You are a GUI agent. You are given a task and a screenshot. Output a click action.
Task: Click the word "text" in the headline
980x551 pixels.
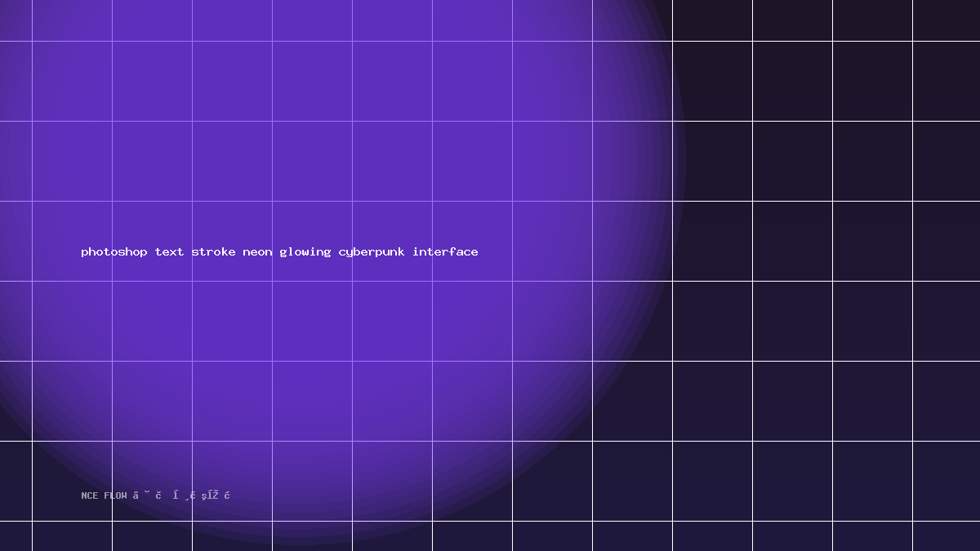pos(169,251)
